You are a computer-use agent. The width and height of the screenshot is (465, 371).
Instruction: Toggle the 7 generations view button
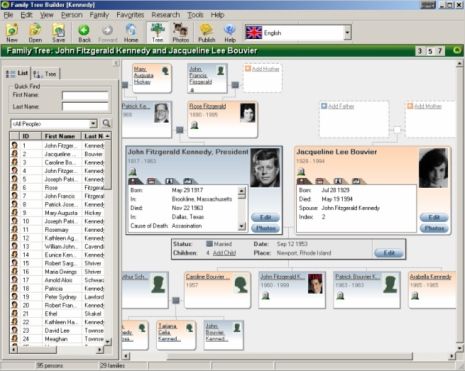[440, 51]
